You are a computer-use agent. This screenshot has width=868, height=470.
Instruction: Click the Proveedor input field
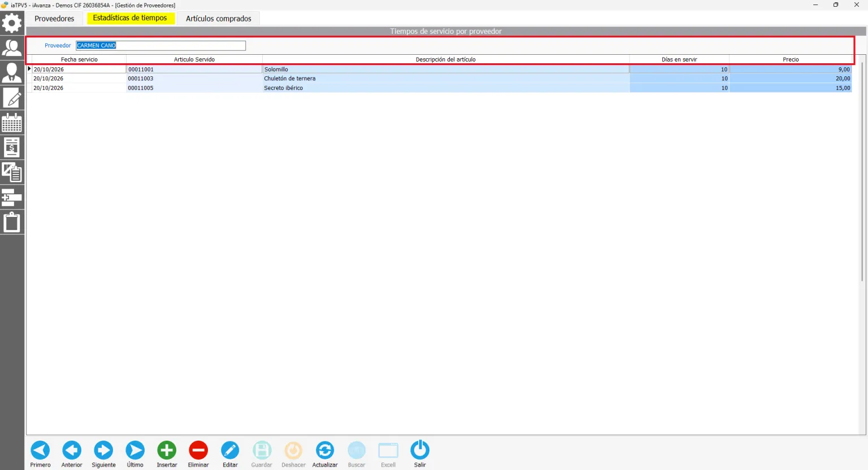[x=161, y=45]
